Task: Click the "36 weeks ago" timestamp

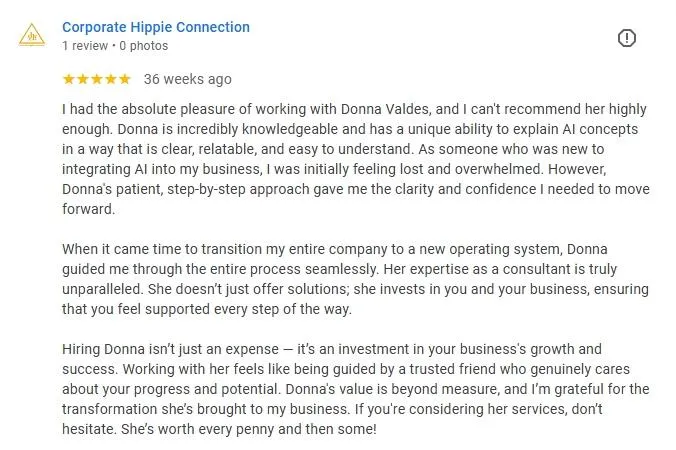Action: click(188, 79)
